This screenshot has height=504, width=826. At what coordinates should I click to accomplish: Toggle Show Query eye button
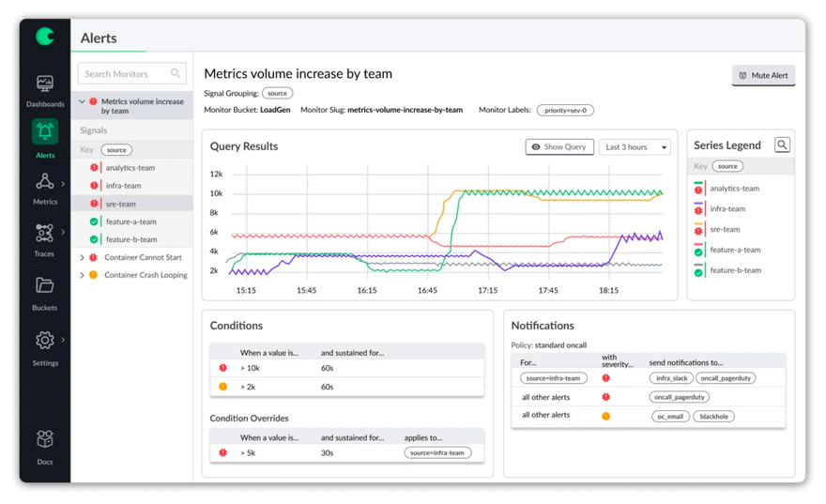pos(559,147)
